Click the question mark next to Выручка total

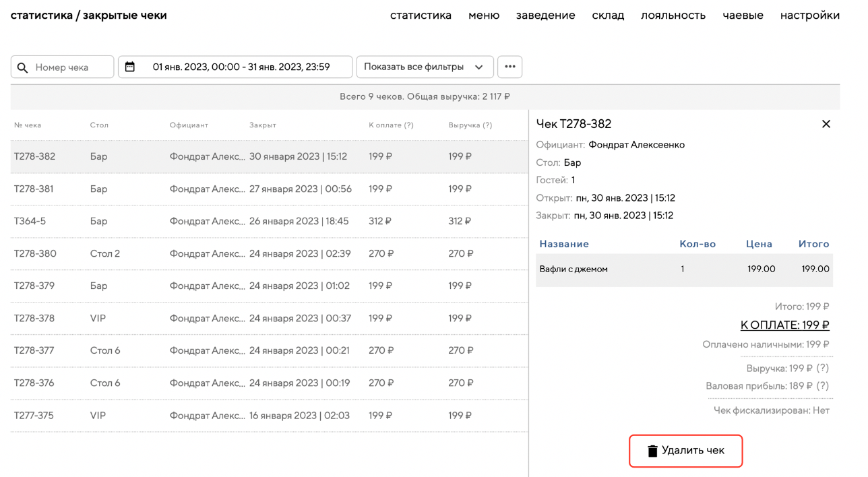[822, 369]
